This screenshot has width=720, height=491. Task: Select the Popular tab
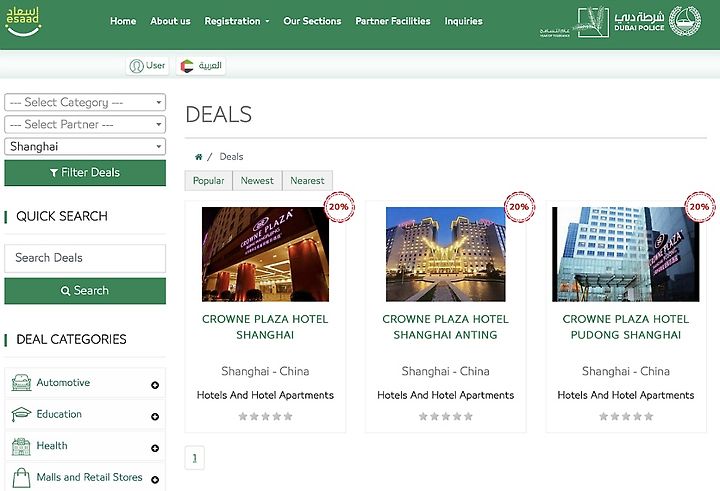(208, 181)
